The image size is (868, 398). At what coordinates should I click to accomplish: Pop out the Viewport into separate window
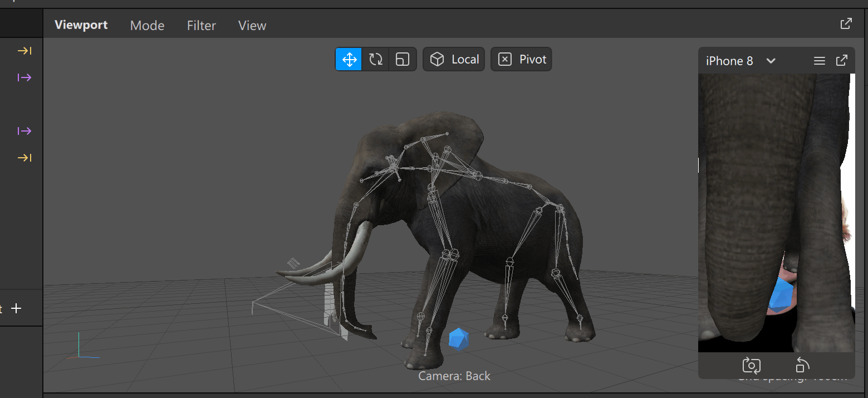846,23
